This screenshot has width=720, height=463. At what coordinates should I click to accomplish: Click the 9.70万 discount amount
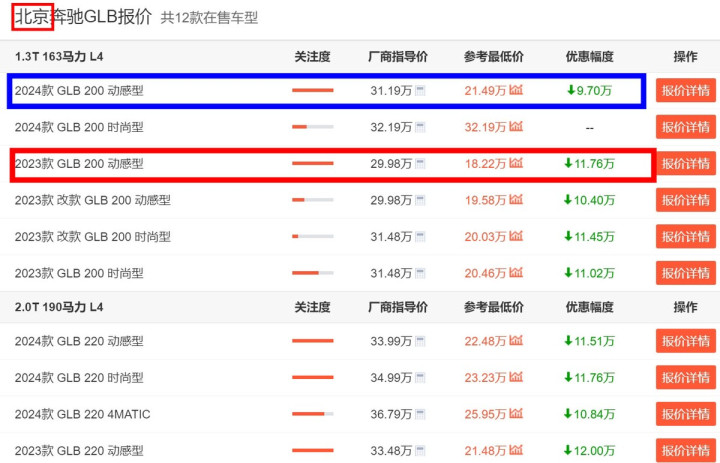coord(590,90)
